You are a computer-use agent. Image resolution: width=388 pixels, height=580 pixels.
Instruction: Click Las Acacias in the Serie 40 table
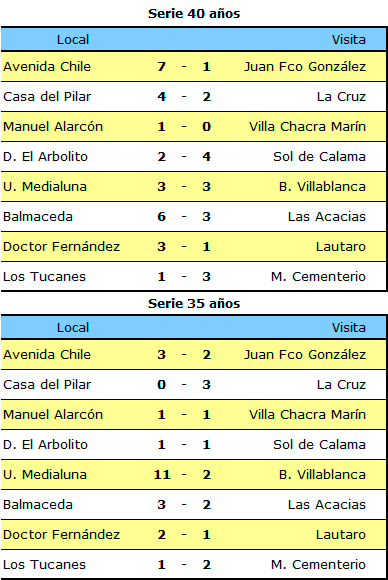(327, 216)
